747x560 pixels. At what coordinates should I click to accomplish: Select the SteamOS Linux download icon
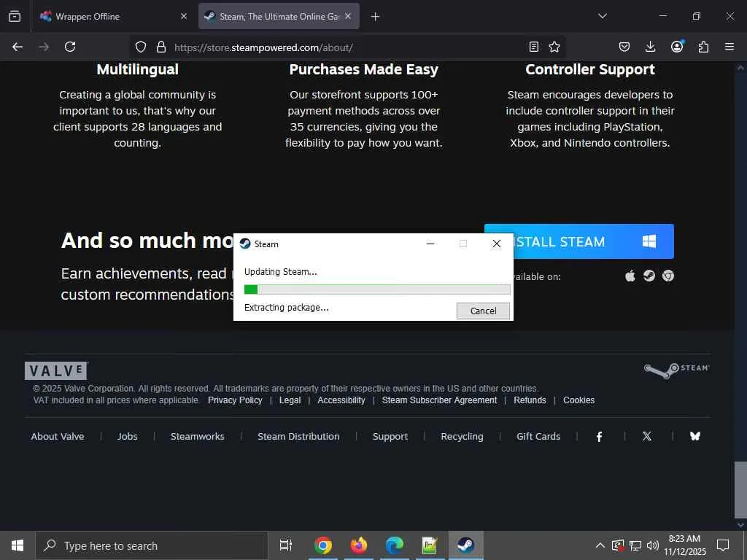click(x=649, y=276)
